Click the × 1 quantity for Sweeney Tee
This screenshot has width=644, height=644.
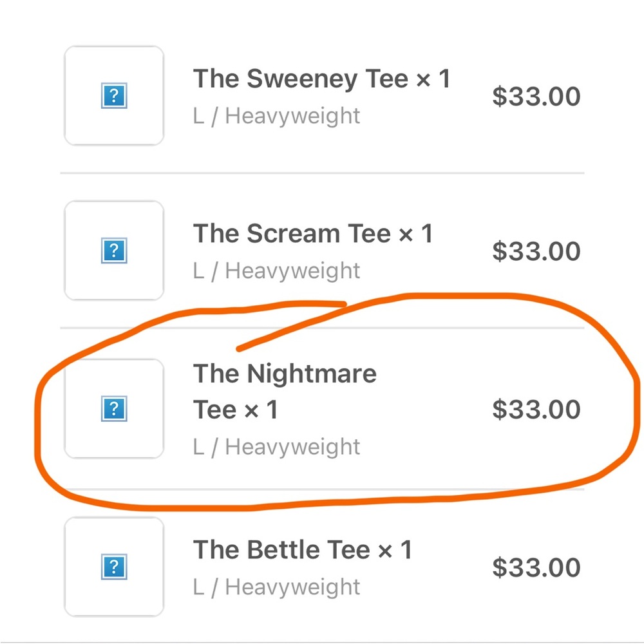[433, 79]
